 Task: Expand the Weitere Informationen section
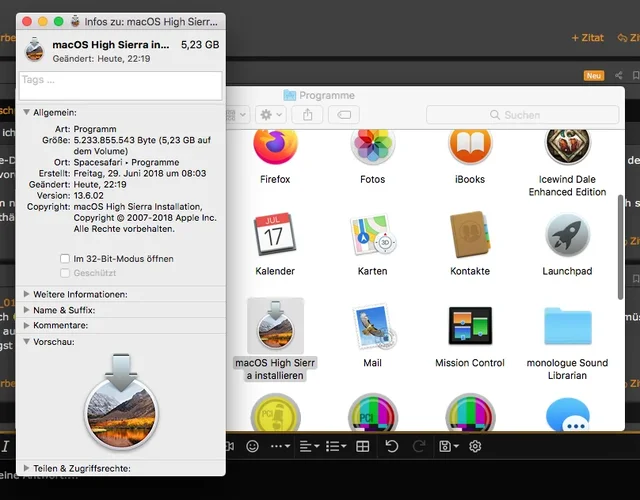click(x=26, y=294)
